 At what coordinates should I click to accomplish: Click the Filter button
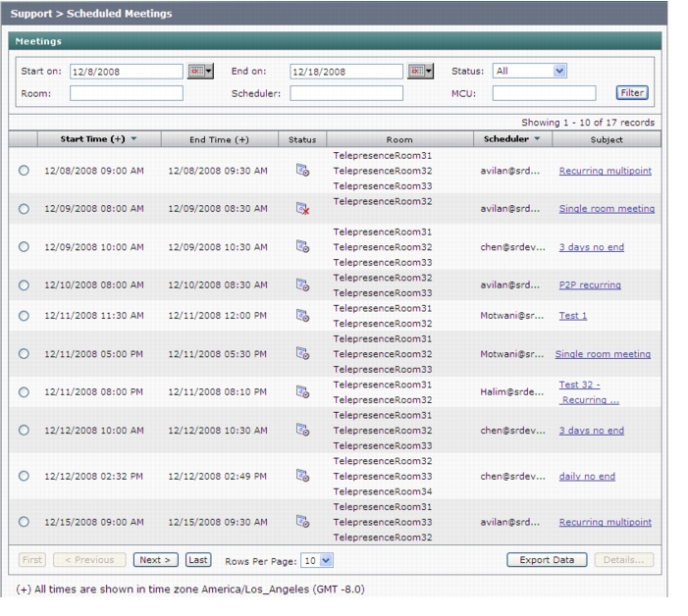632,93
